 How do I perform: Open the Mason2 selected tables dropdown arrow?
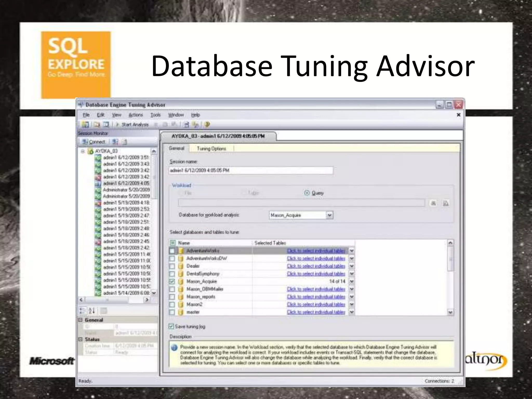(351, 304)
